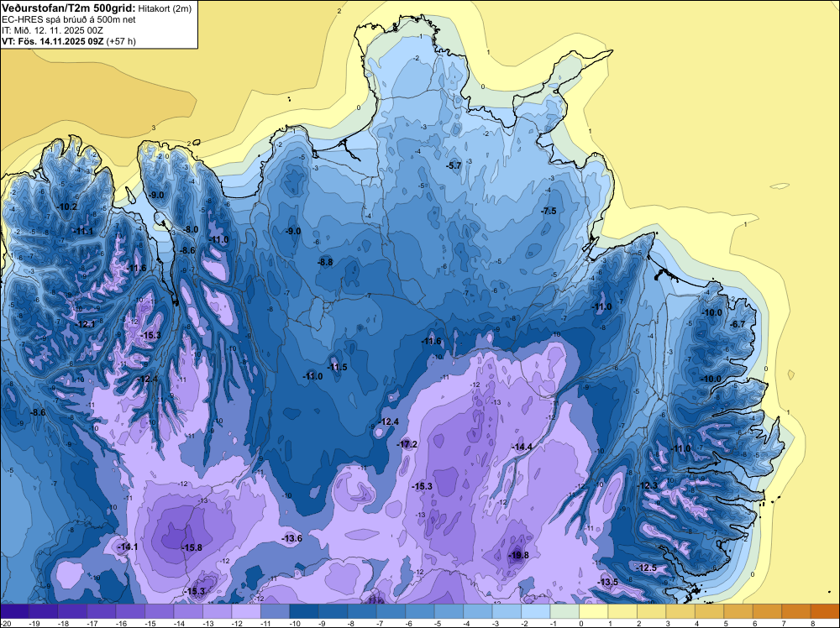Click the -11.1 temperature label
840x628 pixels.
83,231
